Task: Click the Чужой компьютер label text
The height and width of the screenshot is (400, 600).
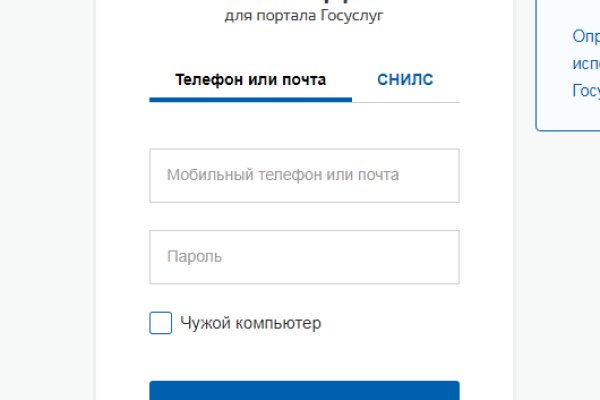Action: 251,323
